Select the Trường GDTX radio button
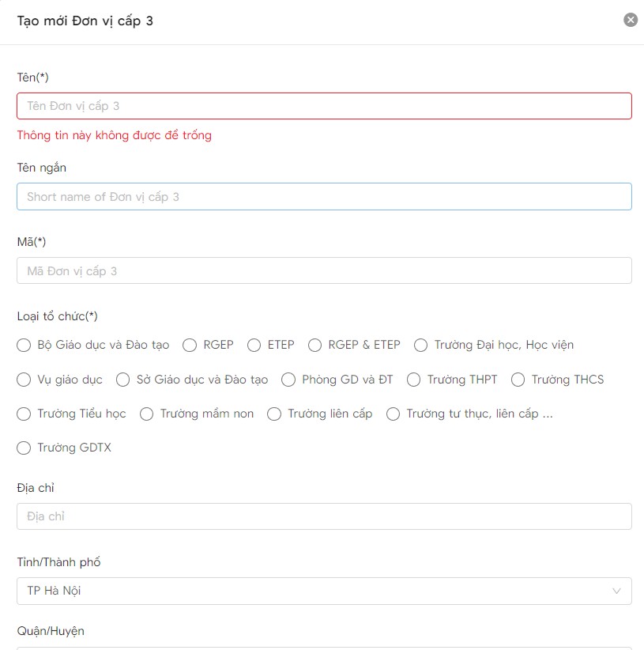The height and width of the screenshot is (650, 644). pos(24,448)
